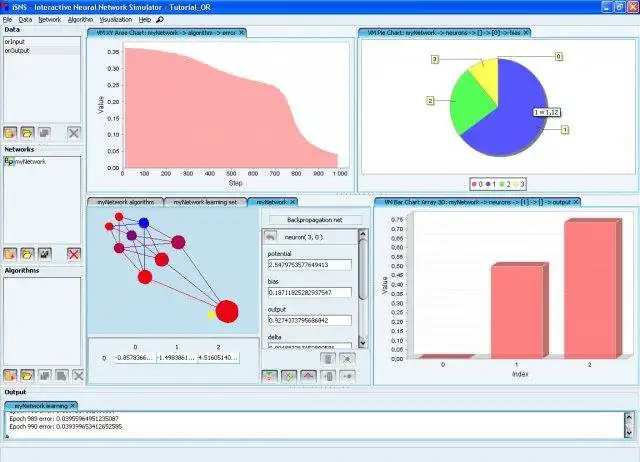The width and height of the screenshot is (640, 462).
Task: Open the Algorithm menu
Action: click(x=80, y=19)
